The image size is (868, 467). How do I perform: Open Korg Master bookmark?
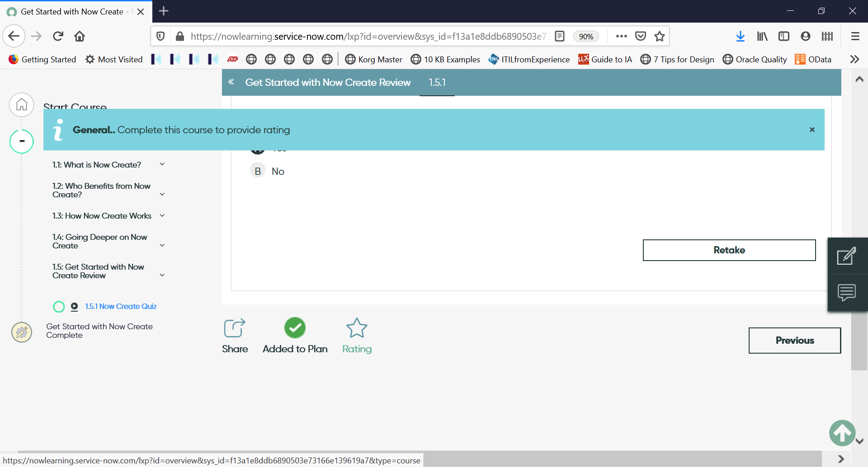click(373, 59)
